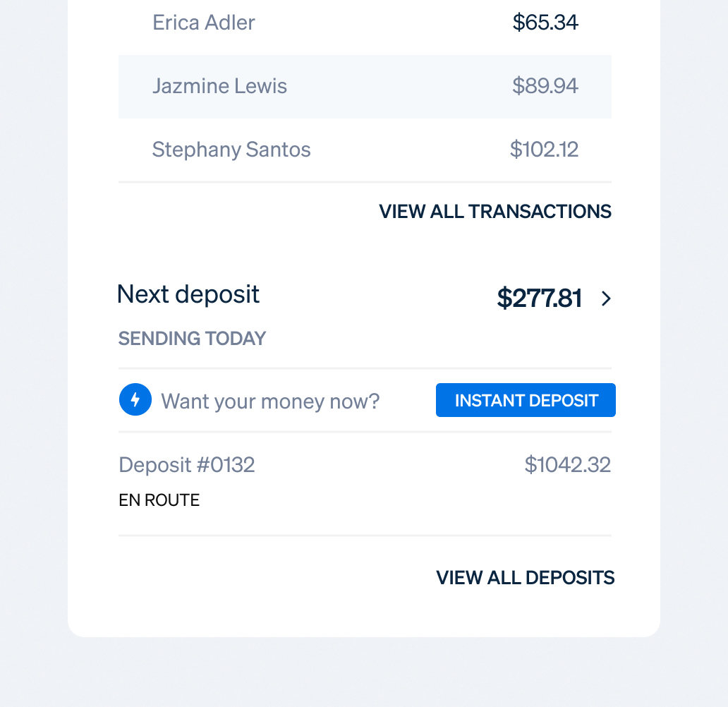The height and width of the screenshot is (707, 728).
Task: Click the blue lightning bolt icon
Action: (135, 400)
